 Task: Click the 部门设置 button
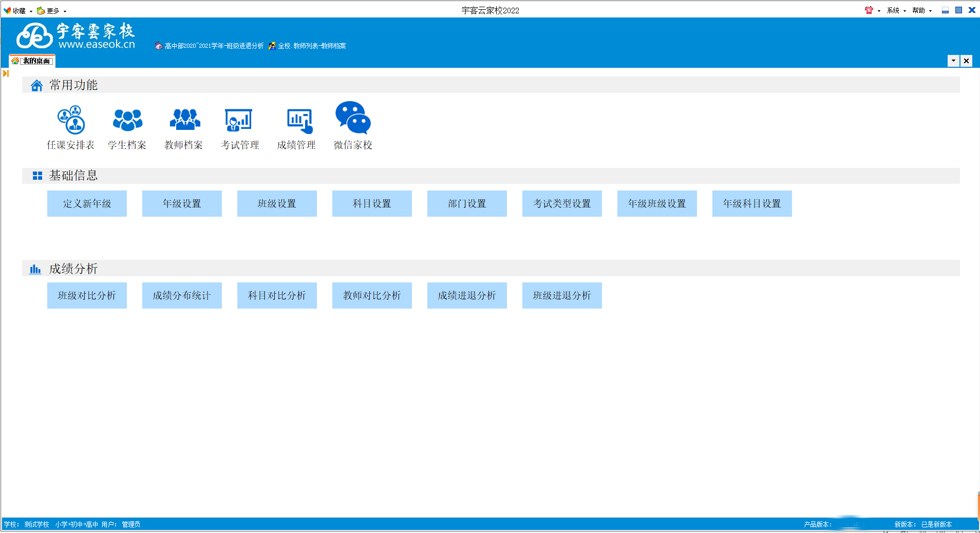(467, 203)
